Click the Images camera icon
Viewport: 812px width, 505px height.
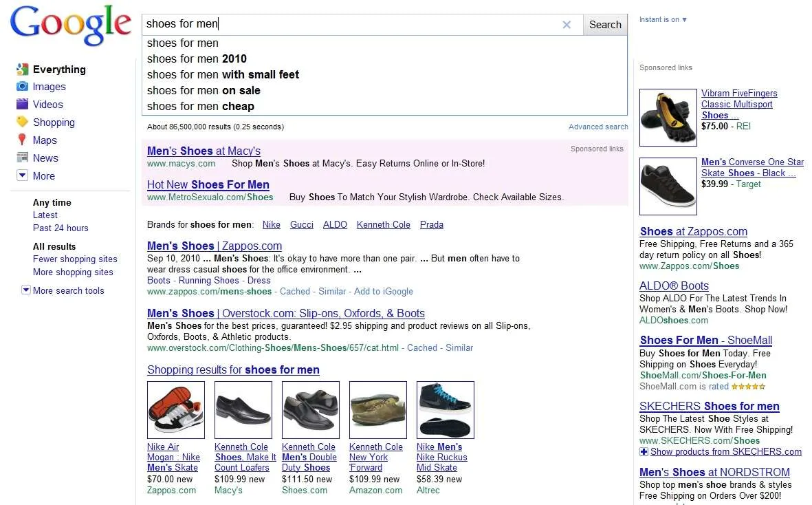point(22,87)
